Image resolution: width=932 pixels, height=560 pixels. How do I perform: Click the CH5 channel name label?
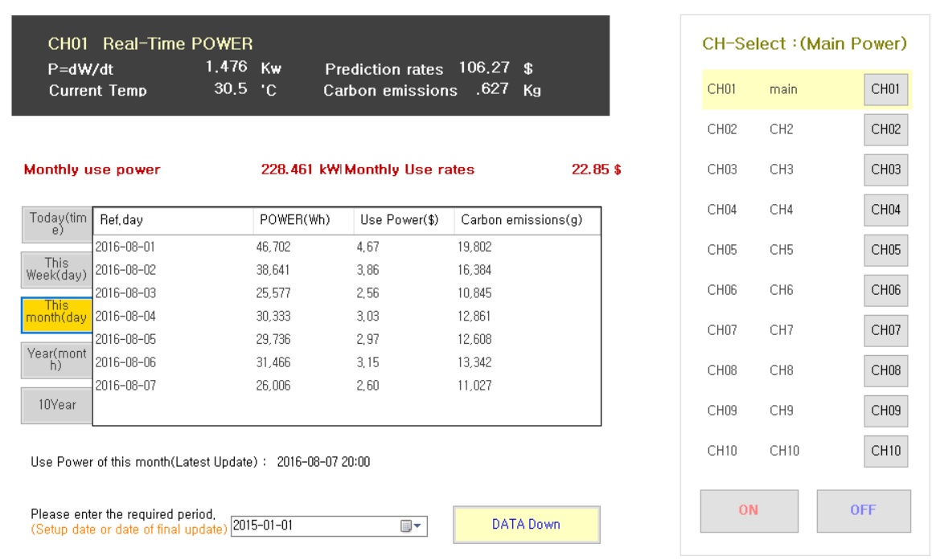click(x=782, y=250)
